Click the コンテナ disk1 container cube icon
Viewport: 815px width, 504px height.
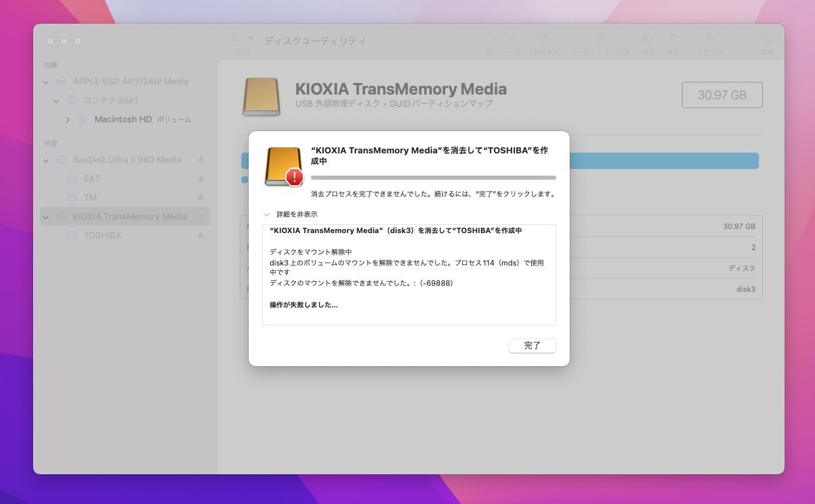point(72,100)
